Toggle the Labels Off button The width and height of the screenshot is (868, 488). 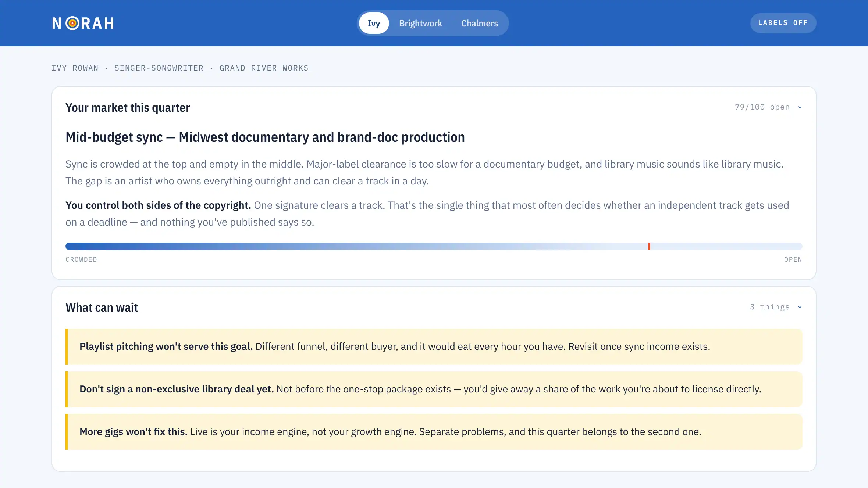coord(783,23)
